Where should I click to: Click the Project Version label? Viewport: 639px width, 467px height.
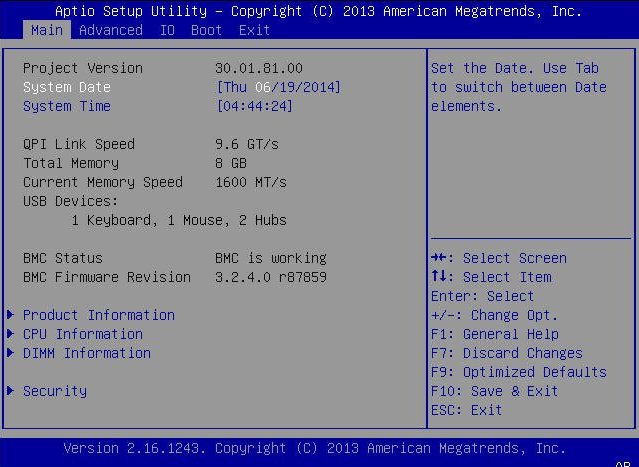pyautogui.click(x=83, y=68)
